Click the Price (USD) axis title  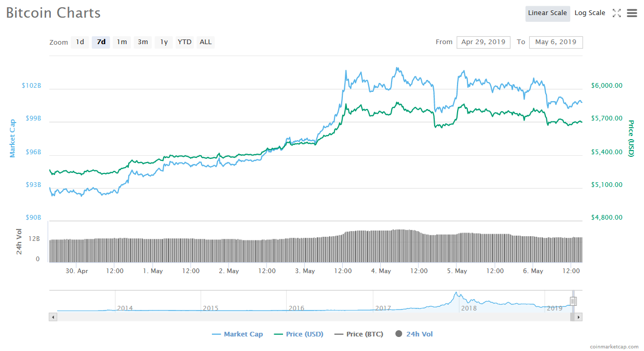click(x=631, y=139)
